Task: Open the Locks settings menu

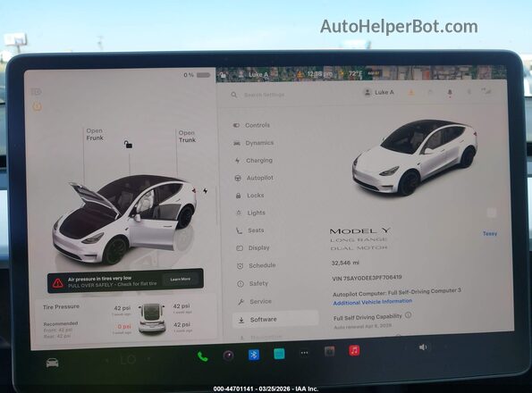Action: 249,195
